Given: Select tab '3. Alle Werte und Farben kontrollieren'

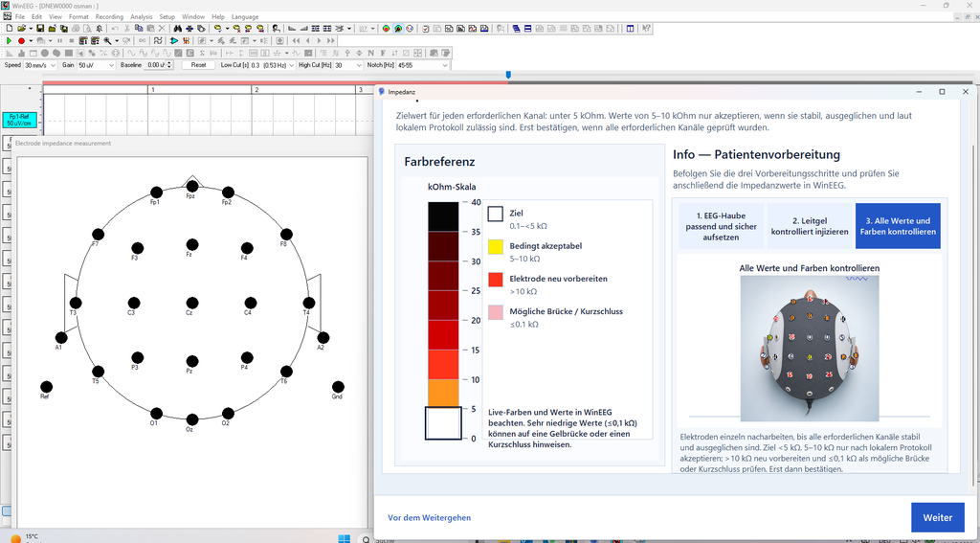Looking at the screenshot, I should pyautogui.click(x=898, y=226).
